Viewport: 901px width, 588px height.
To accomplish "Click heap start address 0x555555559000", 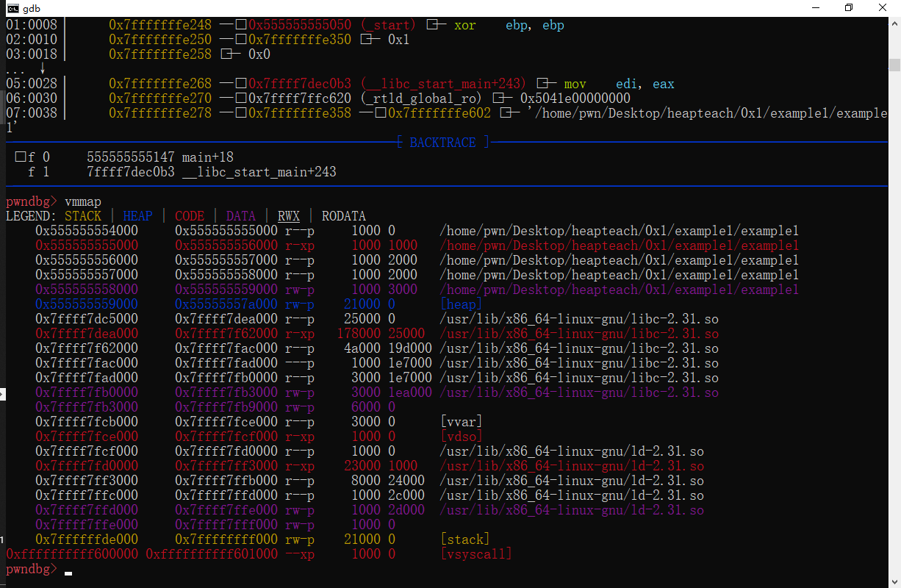I will point(87,304).
